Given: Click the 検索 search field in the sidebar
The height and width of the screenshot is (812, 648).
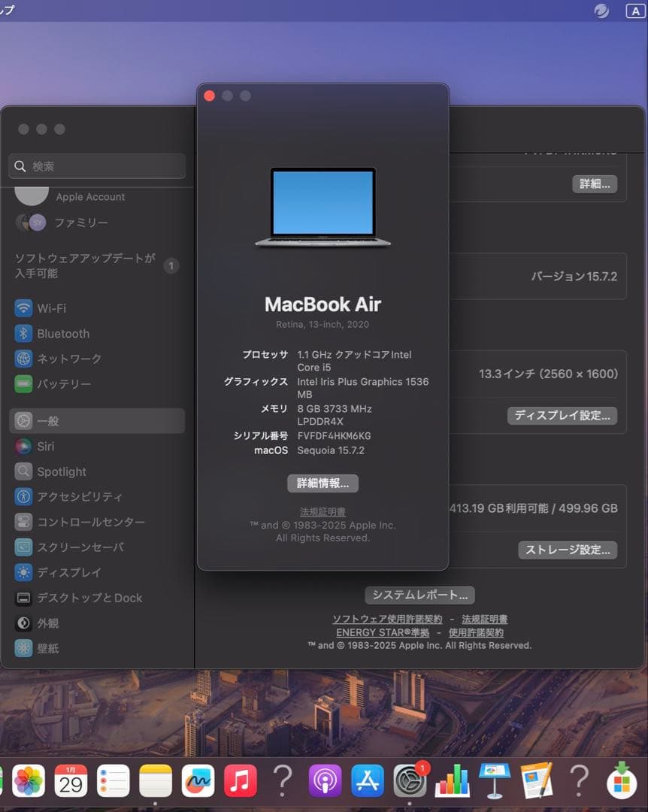Looking at the screenshot, I should tap(96, 165).
